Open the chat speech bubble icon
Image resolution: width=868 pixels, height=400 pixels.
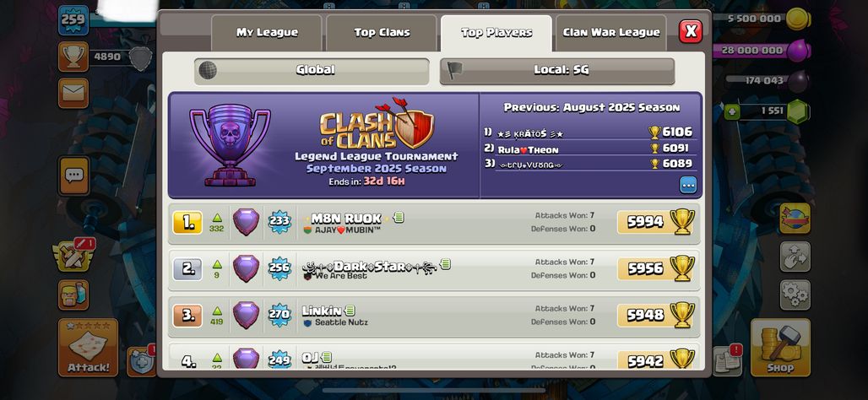coord(73,176)
